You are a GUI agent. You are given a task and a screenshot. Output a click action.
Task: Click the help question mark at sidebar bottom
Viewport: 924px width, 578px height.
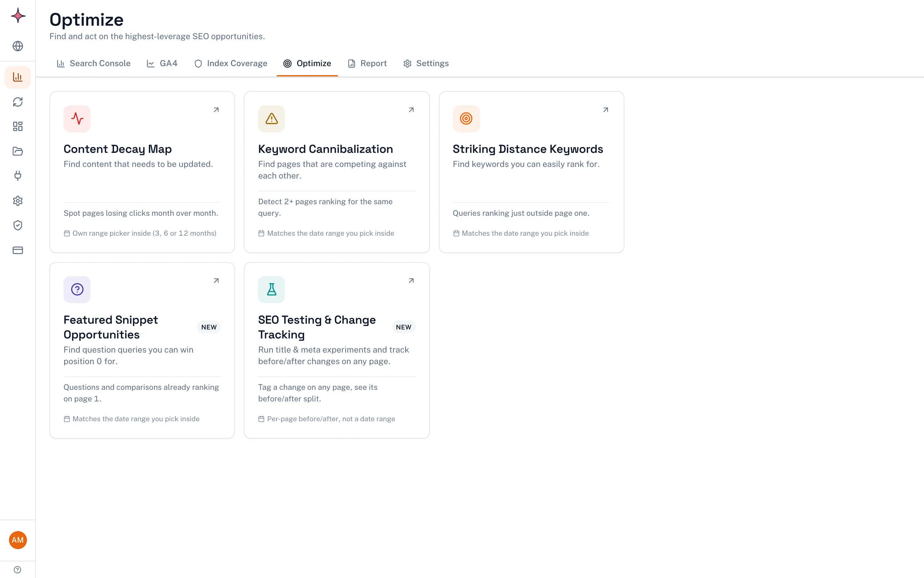pos(18,570)
